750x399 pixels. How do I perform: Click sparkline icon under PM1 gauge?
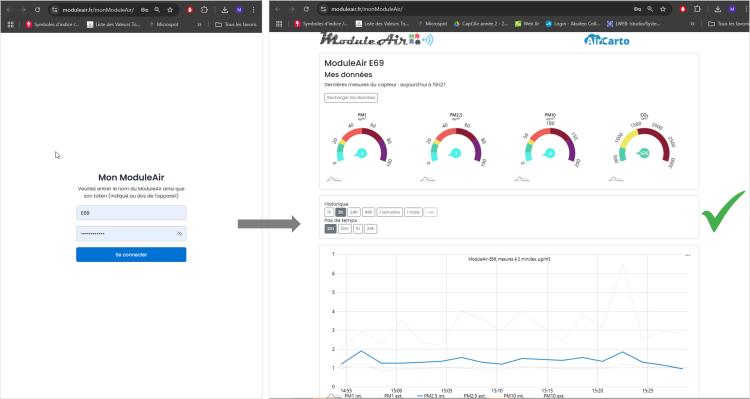[x=334, y=179]
